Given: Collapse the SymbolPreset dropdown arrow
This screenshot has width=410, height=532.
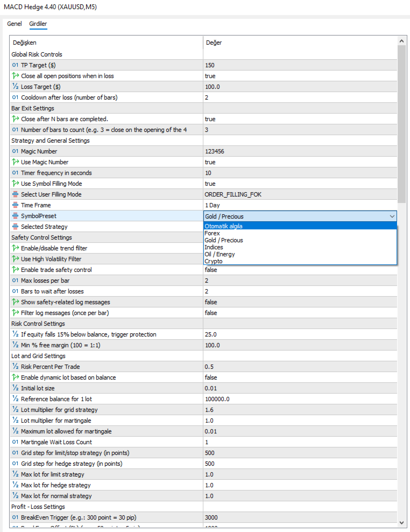Looking at the screenshot, I should (391, 216).
